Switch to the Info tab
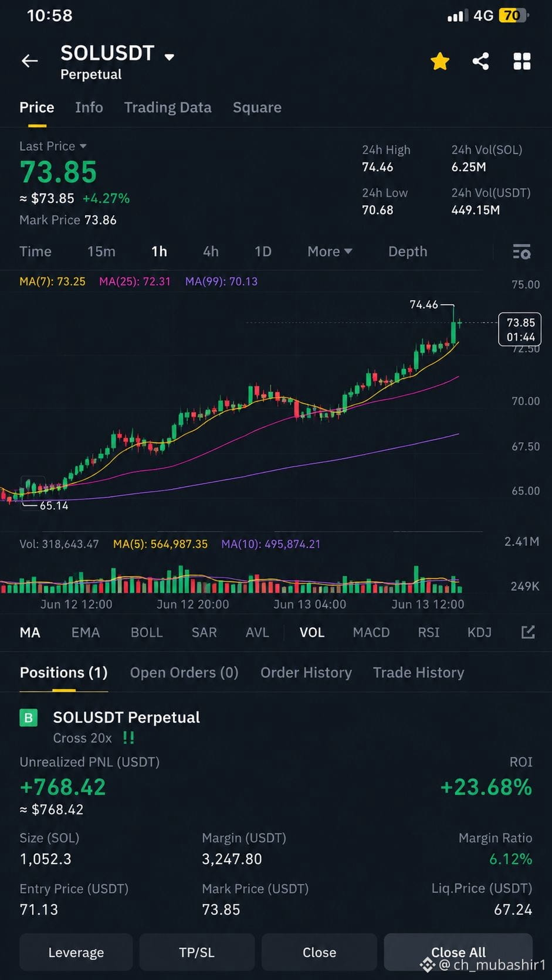 coord(89,107)
